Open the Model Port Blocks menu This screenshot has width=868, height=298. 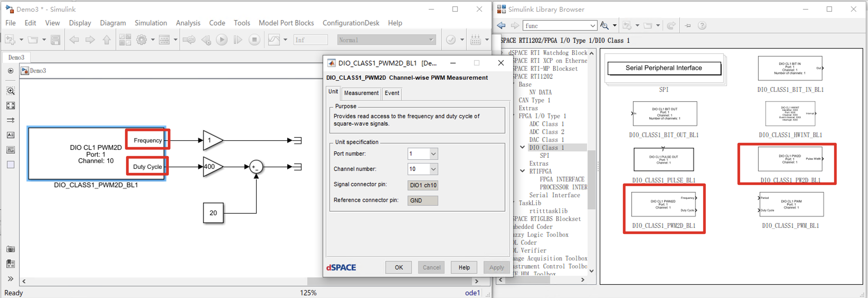[x=286, y=23]
